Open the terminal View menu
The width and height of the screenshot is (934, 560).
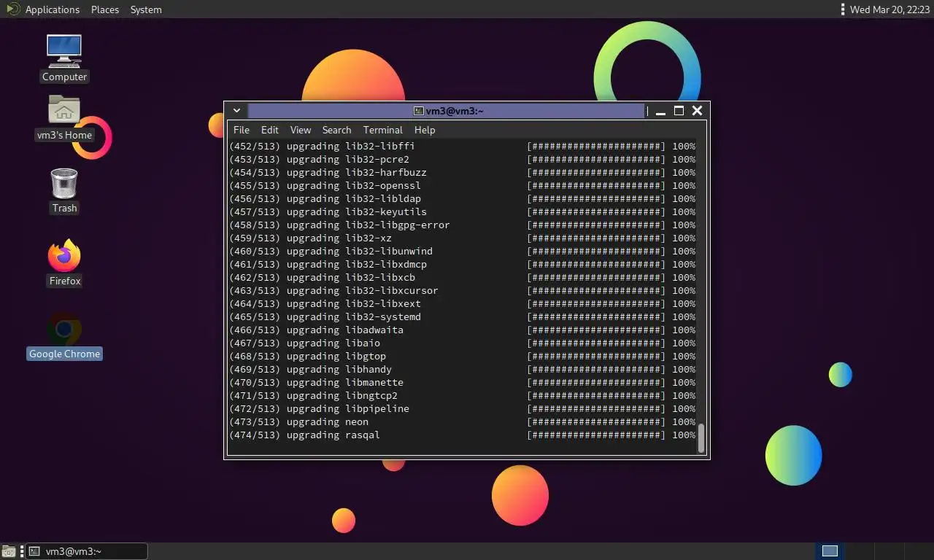coord(301,130)
